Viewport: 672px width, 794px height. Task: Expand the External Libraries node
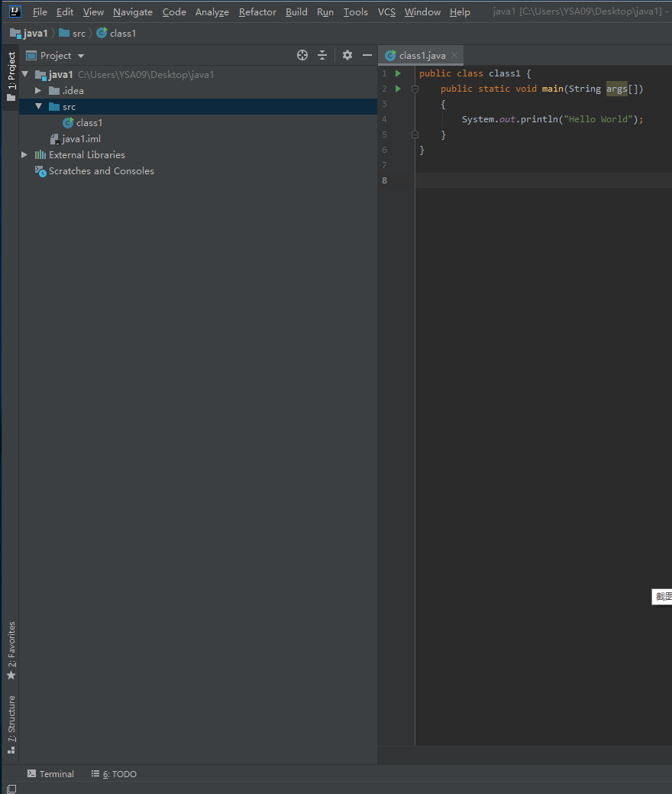click(24, 154)
